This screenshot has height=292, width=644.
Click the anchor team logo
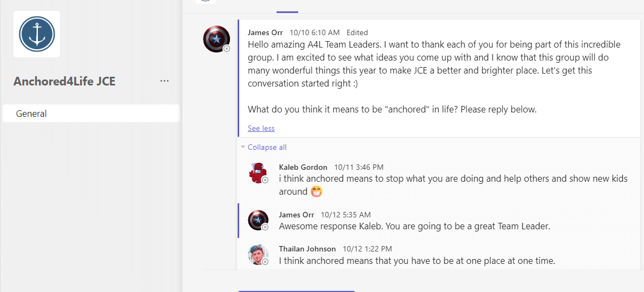point(37,34)
